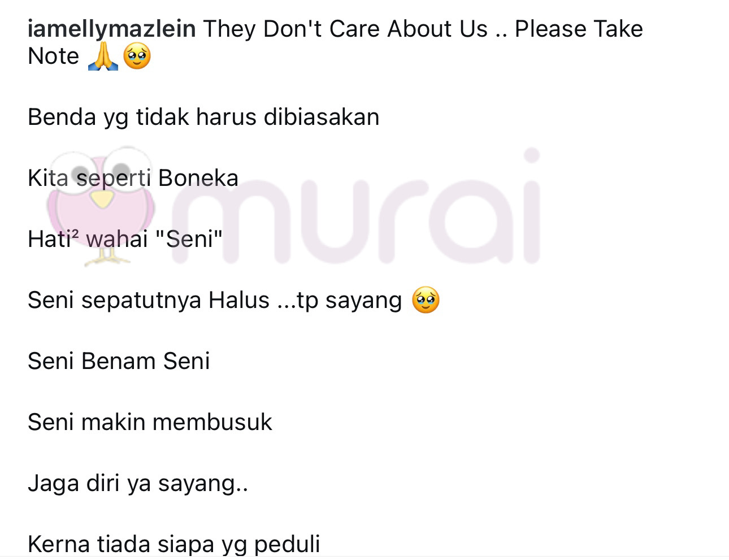Click the line Kita seperti Boneka
729x560 pixels.
133,179
